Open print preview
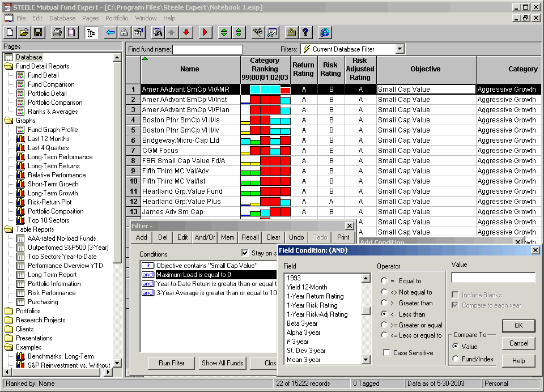544x392 pixels. tap(70, 32)
